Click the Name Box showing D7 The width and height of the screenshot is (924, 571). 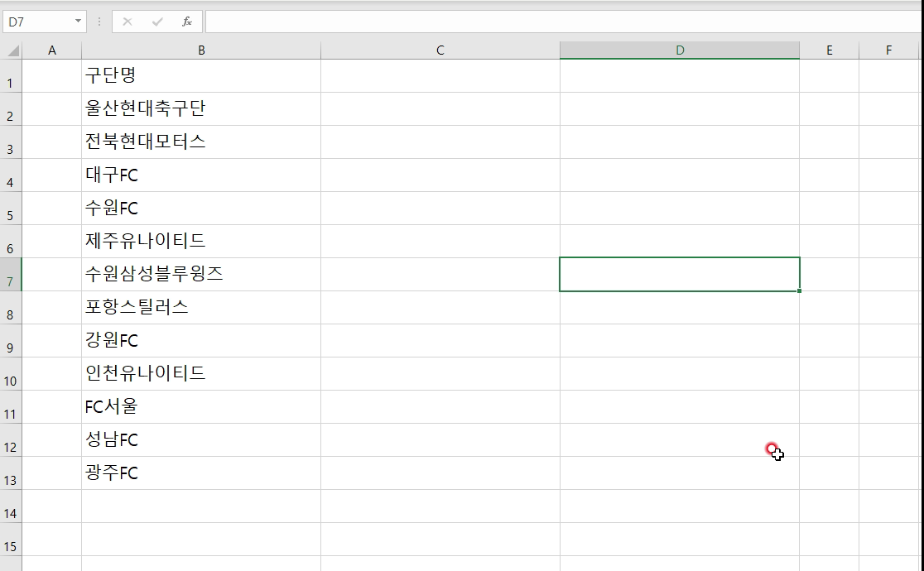point(39,22)
